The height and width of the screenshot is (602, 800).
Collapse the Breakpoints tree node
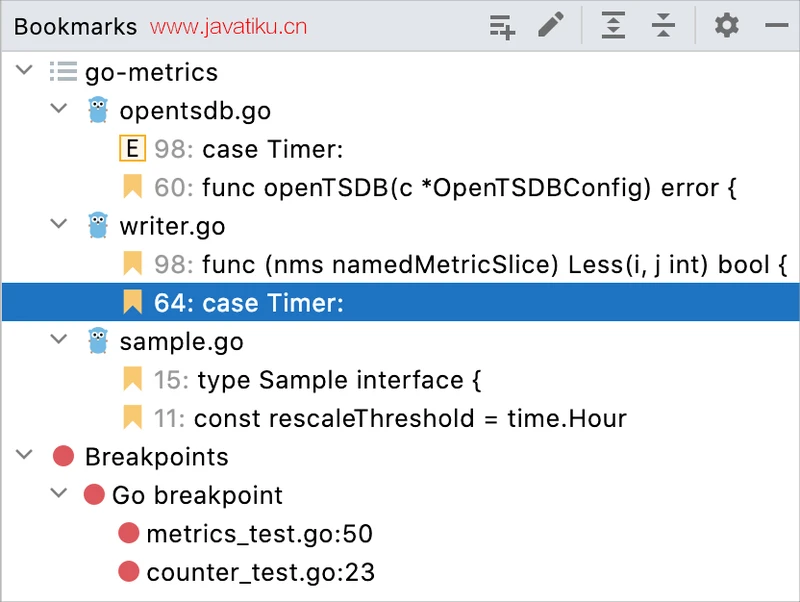pyautogui.click(x=26, y=457)
